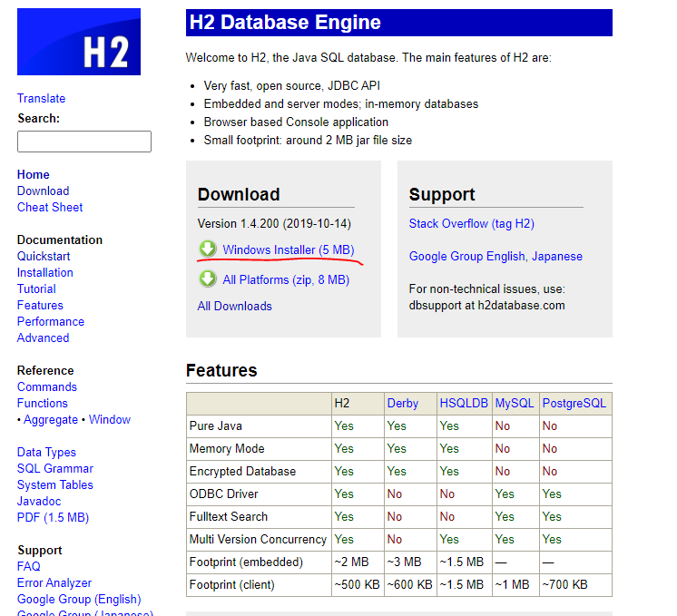Click 'Very fast, open source, JDBC API' bullet
The width and height of the screenshot is (677, 616).
[x=291, y=86]
